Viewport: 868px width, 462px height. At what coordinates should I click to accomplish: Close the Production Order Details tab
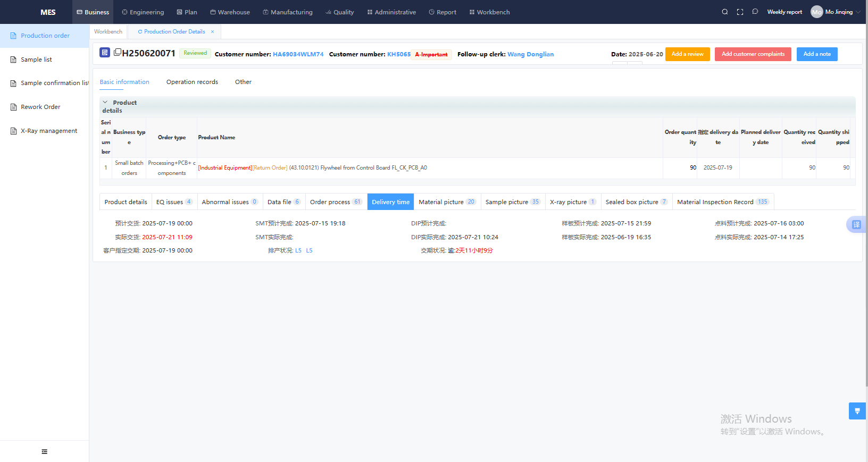coord(213,32)
